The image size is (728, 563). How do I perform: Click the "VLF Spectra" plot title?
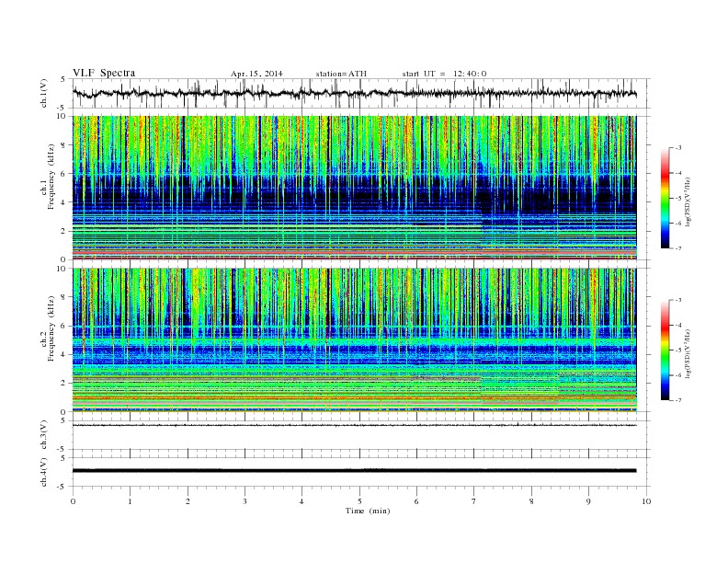point(104,73)
